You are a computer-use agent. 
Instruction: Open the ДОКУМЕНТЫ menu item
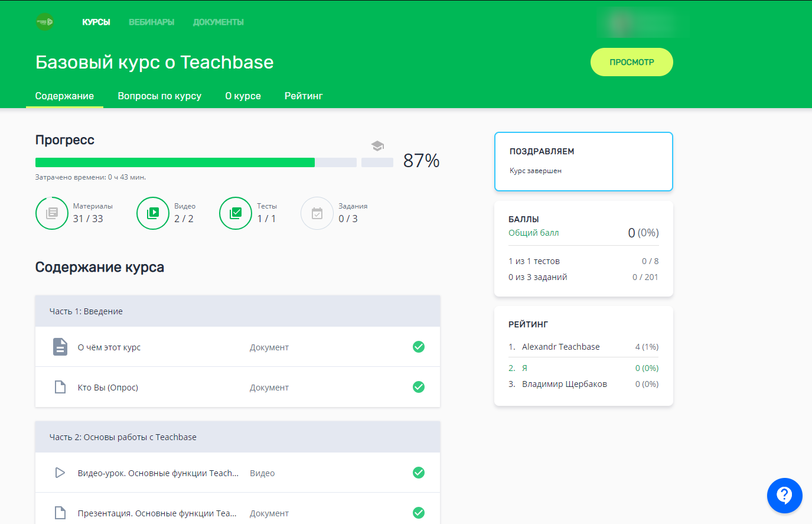click(219, 22)
